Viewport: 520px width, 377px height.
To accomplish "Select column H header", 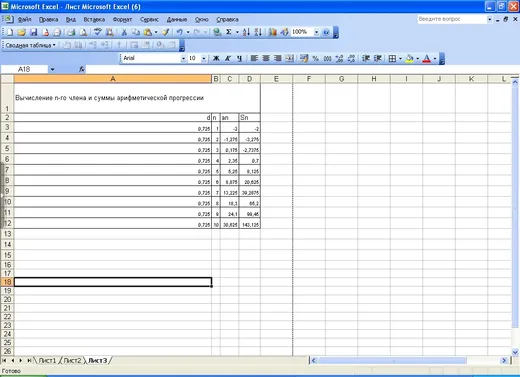I will (374, 79).
